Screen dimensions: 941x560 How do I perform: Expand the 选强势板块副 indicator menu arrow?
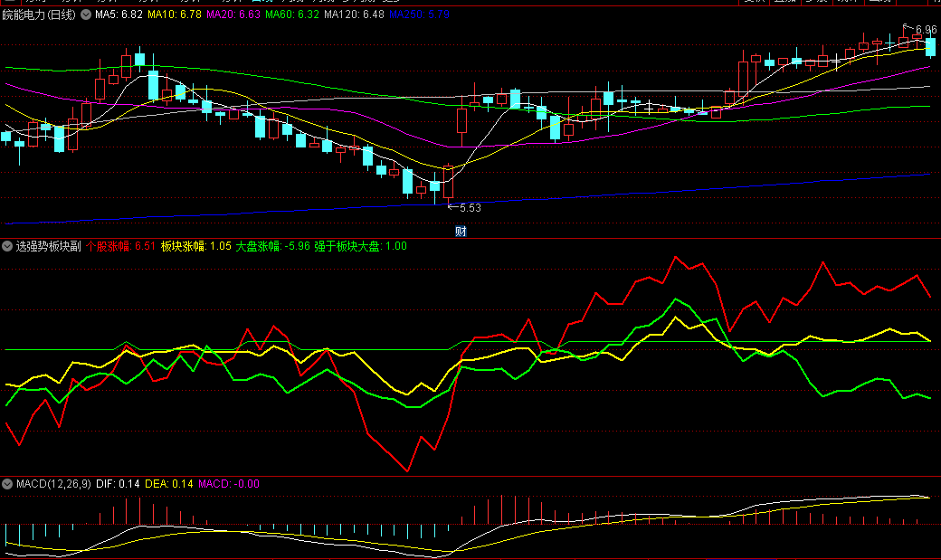pos(7,246)
